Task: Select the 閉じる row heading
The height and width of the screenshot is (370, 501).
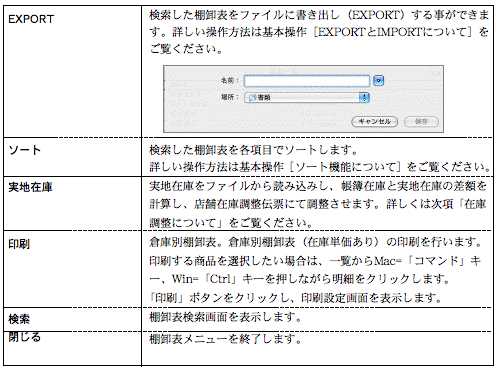Action: [25, 337]
